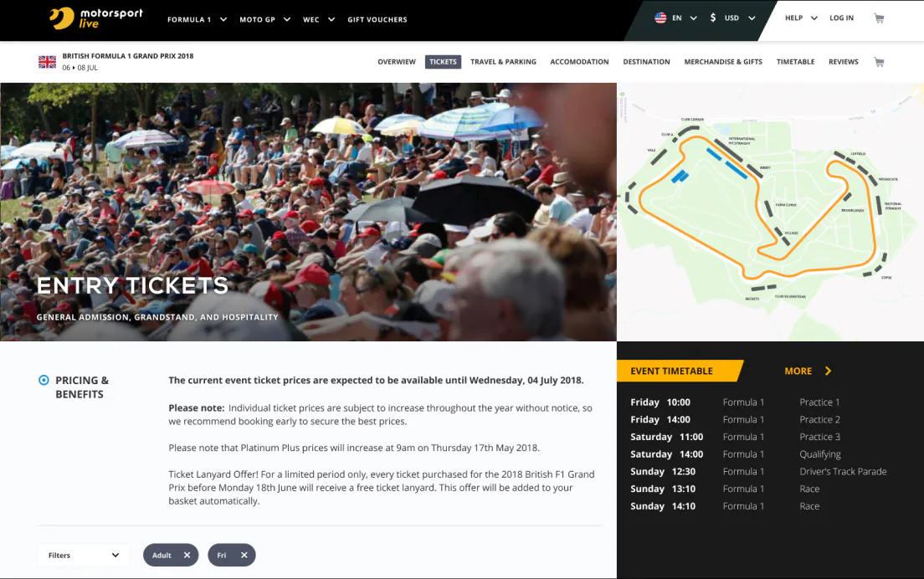Remove the Adult filter chip

pos(187,555)
